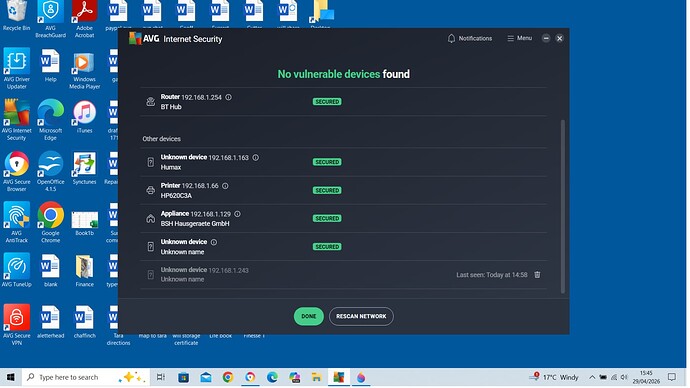Click 'Last seen: Today at 14:58' text

tap(492, 275)
